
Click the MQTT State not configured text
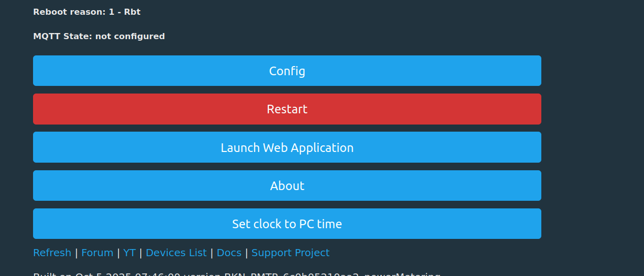pos(99,36)
